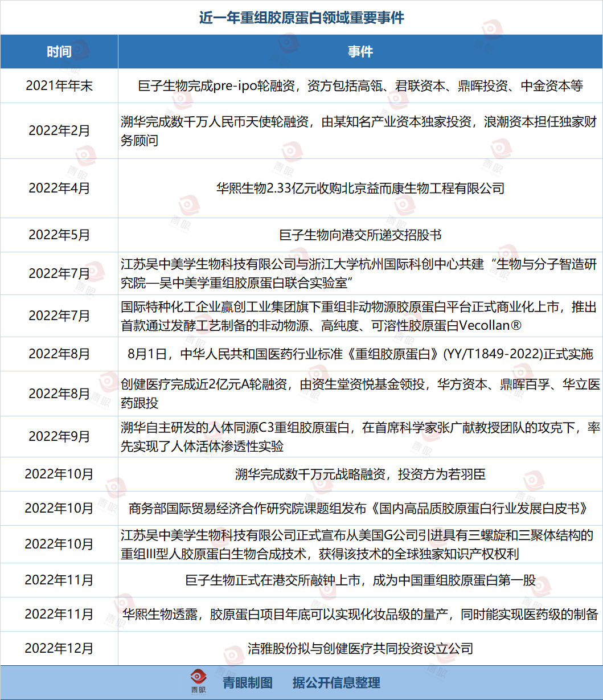Click the event about 溯华完成数千万人民币天使轮融资
The width and height of the screenshot is (603, 700).
(360, 130)
